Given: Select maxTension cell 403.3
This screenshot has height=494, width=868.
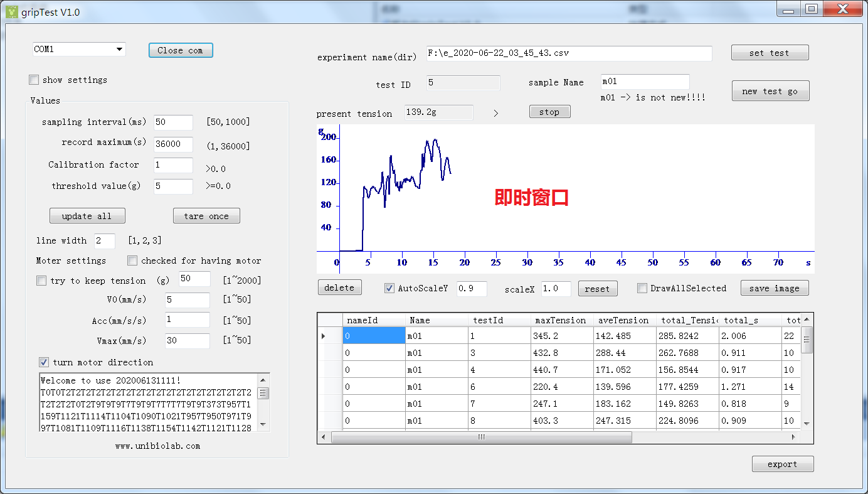Looking at the screenshot, I should [x=562, y=421].
